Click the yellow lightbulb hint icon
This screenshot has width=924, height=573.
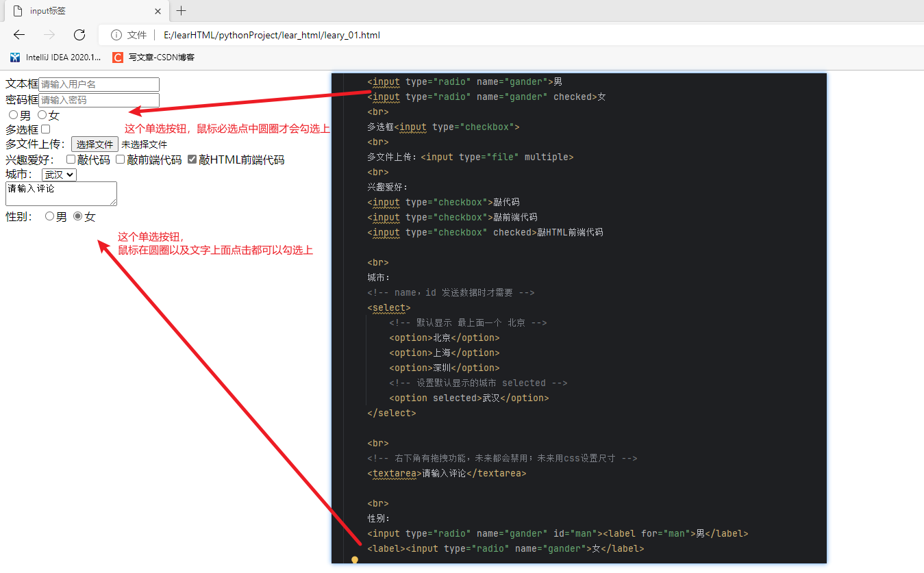pos(355,560)
